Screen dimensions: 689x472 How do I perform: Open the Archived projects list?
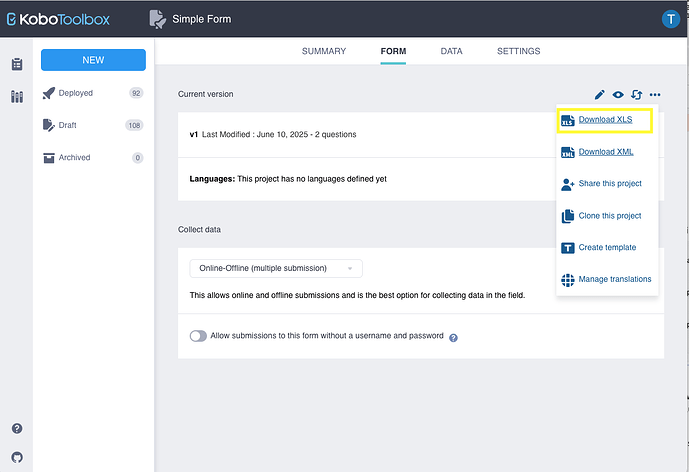(74, 157)
